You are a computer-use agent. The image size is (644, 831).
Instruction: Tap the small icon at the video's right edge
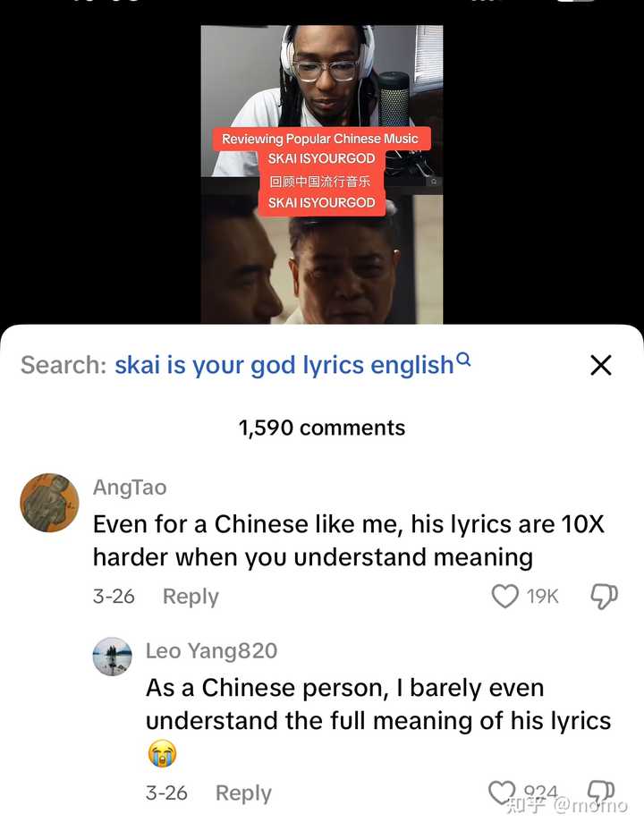pos(434,182)
